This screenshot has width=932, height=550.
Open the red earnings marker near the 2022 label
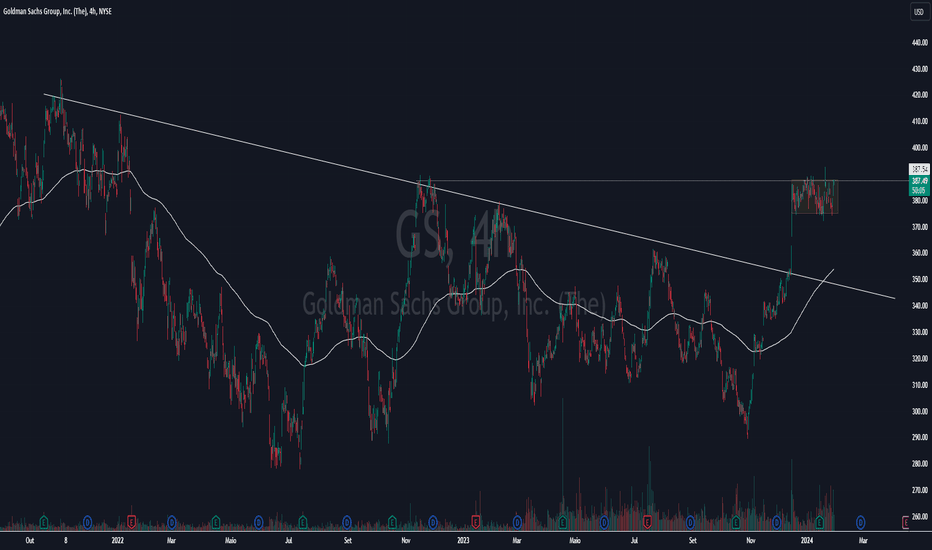pos(131,521)
